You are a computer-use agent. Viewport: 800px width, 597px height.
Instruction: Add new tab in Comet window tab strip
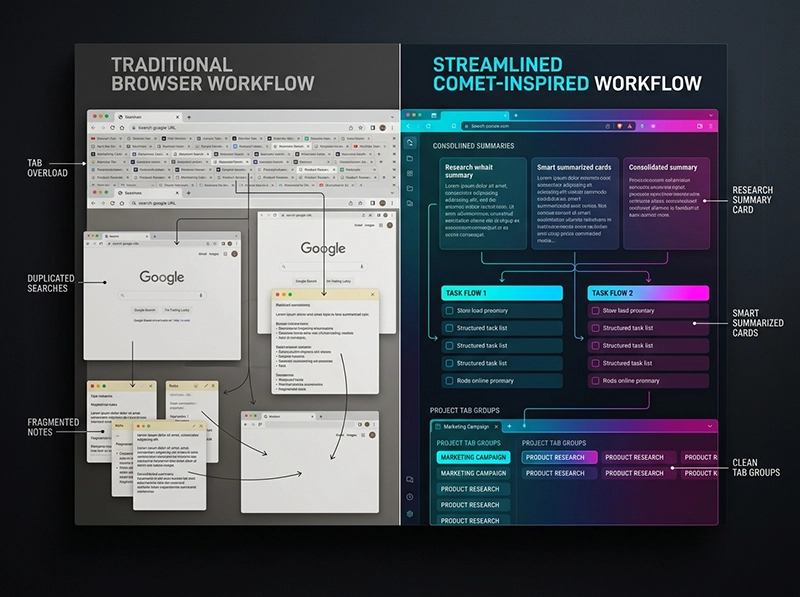click(x=516, y=115)
